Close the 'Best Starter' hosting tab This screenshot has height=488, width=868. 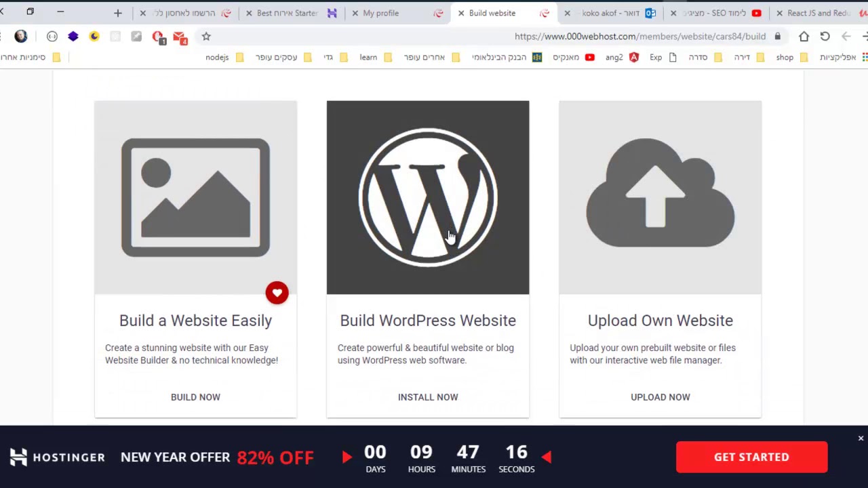coord(249,13)
